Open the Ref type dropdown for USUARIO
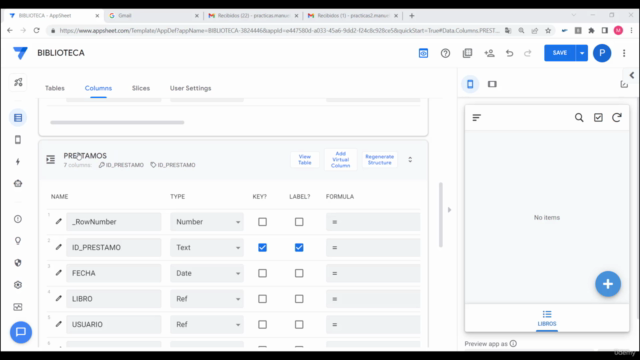 tap(207, 324)
